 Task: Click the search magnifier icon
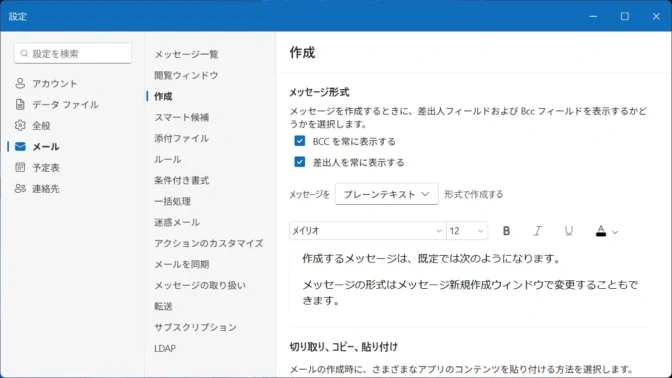(24, 53)
